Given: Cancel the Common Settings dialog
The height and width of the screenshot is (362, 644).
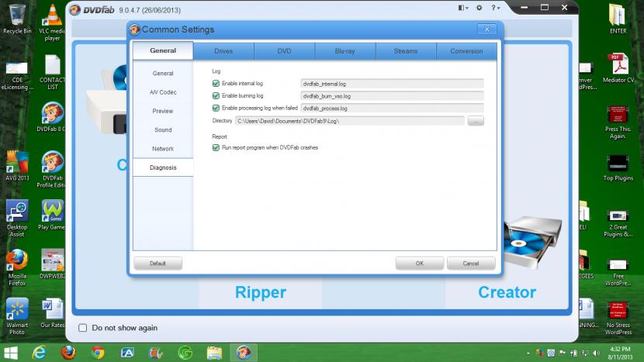Looking at the screenshot, I should tap(471, 264).
